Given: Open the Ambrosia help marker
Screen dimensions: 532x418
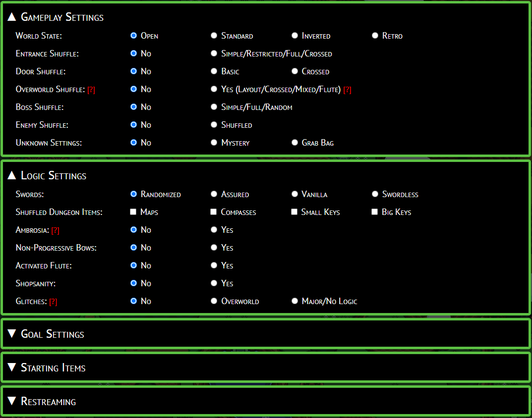Looking at the screenshot, I should coord(56,230).
